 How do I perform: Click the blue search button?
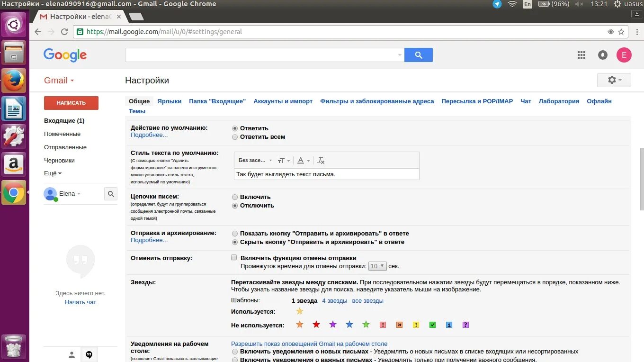coord(419,55)
